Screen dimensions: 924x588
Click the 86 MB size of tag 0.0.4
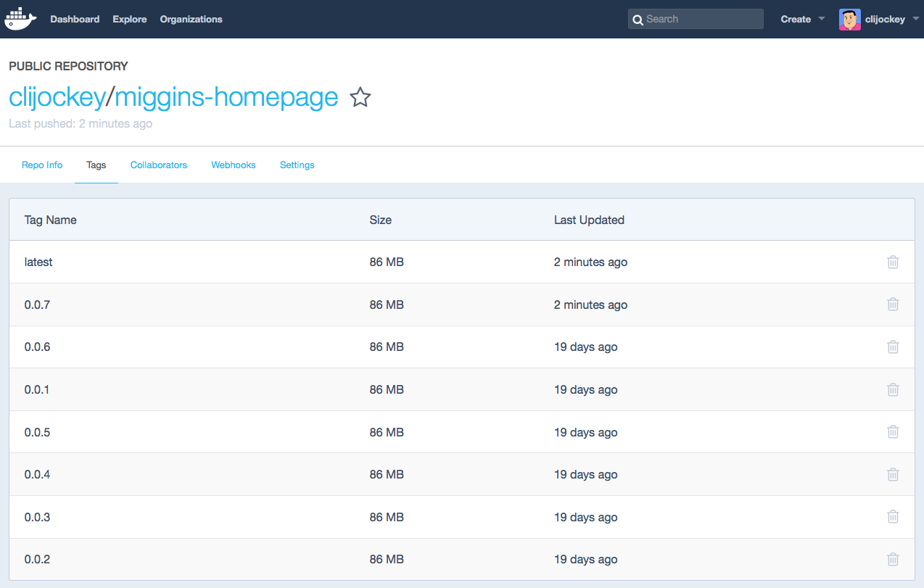(x=387, y=475)
